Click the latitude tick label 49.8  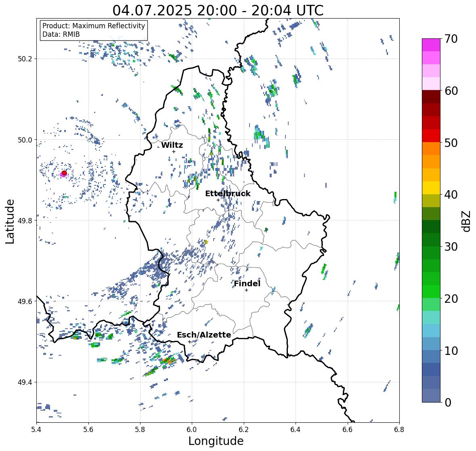coord(25,220)
